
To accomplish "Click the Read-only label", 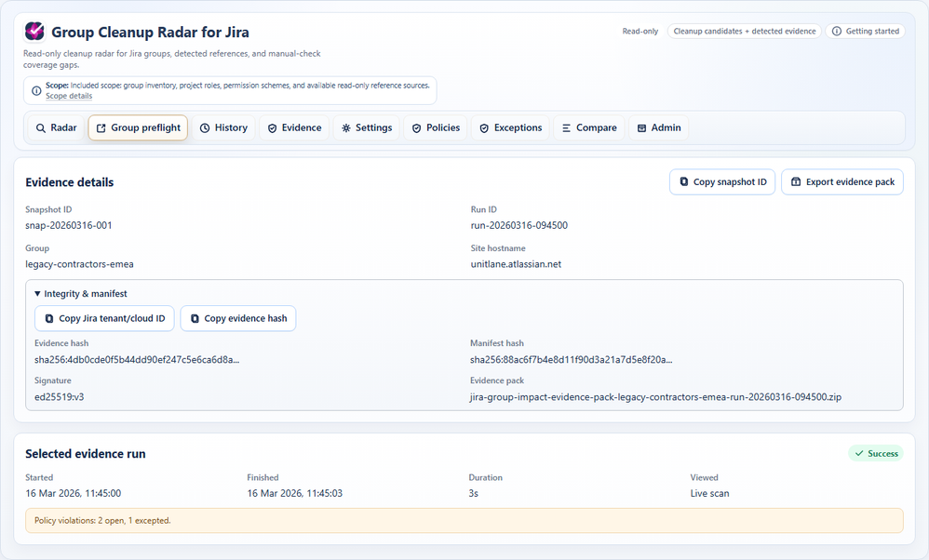I will click(x=640, y=32).
